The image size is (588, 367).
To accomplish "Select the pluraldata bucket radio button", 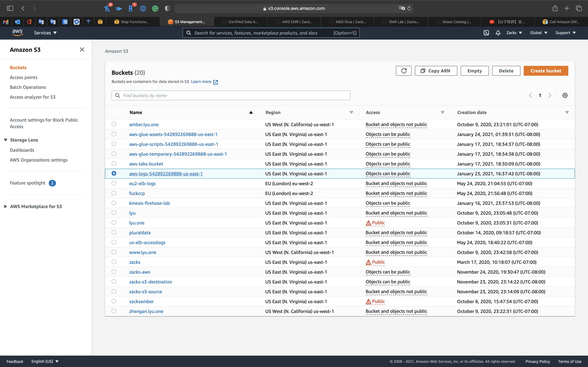I will [114, 232].
